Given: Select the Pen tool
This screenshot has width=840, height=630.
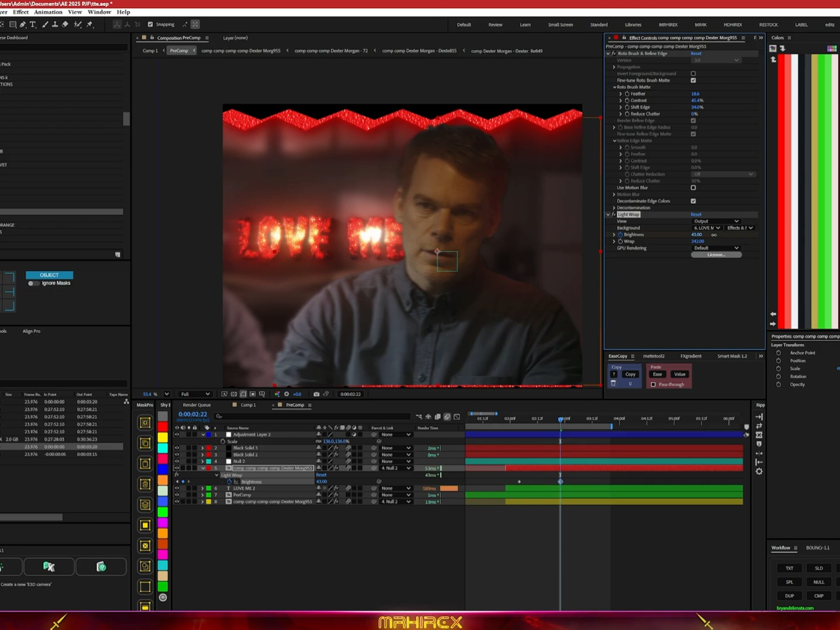Looking at the screenshot, I should [23, 24].
